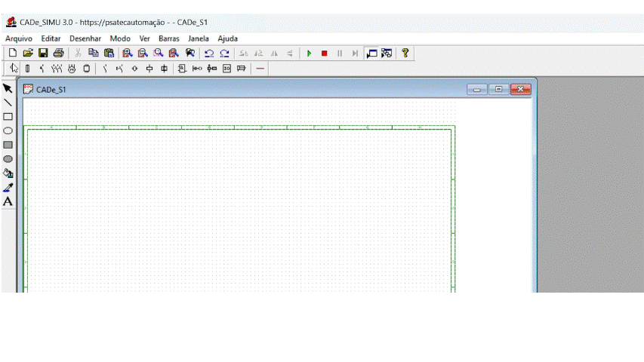The image size is (644, 362).
Task: Select the filled rectangle drawing tool
Action: (x=8, y=145)
